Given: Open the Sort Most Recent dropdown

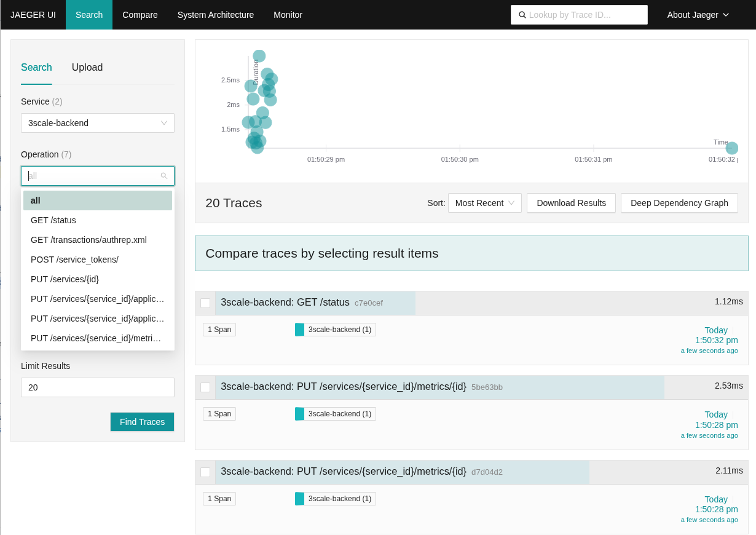Looking at the screenshot, I should 484,203.
